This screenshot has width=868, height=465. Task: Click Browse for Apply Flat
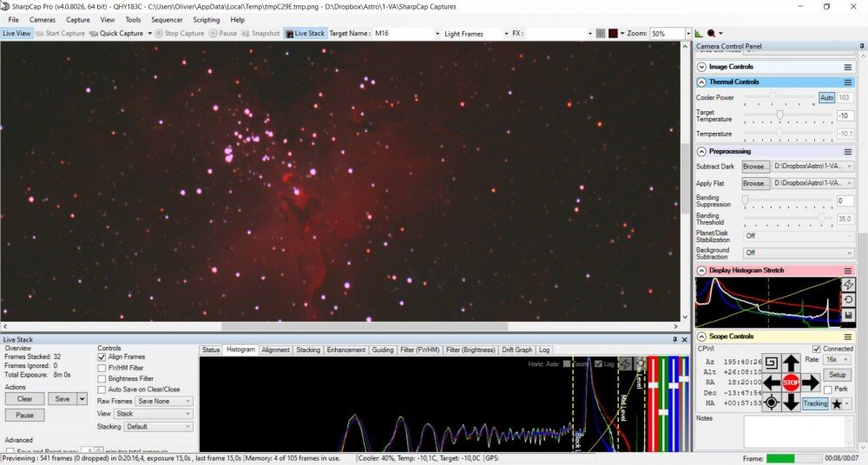click(x=756, y=183)
